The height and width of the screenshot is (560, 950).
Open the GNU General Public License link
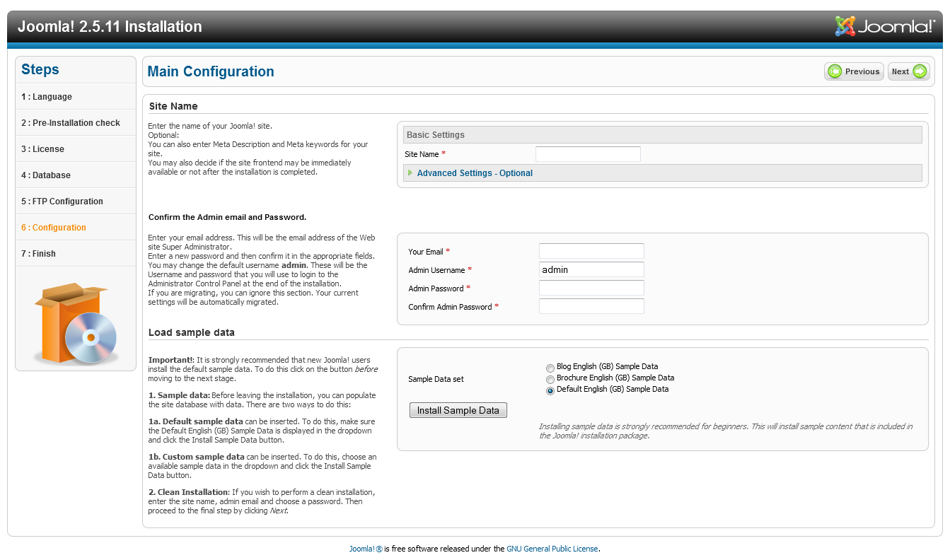click(552, 549)
